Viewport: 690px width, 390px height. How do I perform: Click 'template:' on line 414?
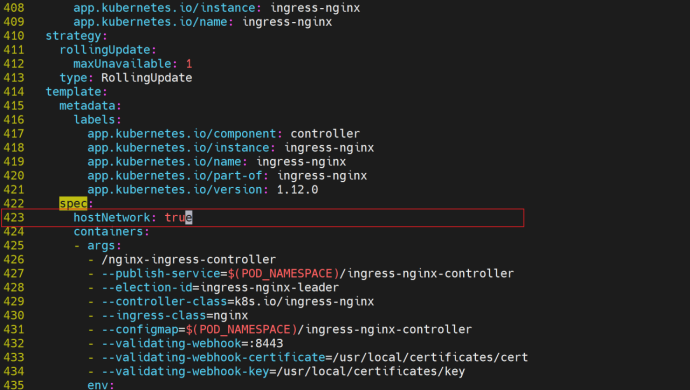point(77,92)
